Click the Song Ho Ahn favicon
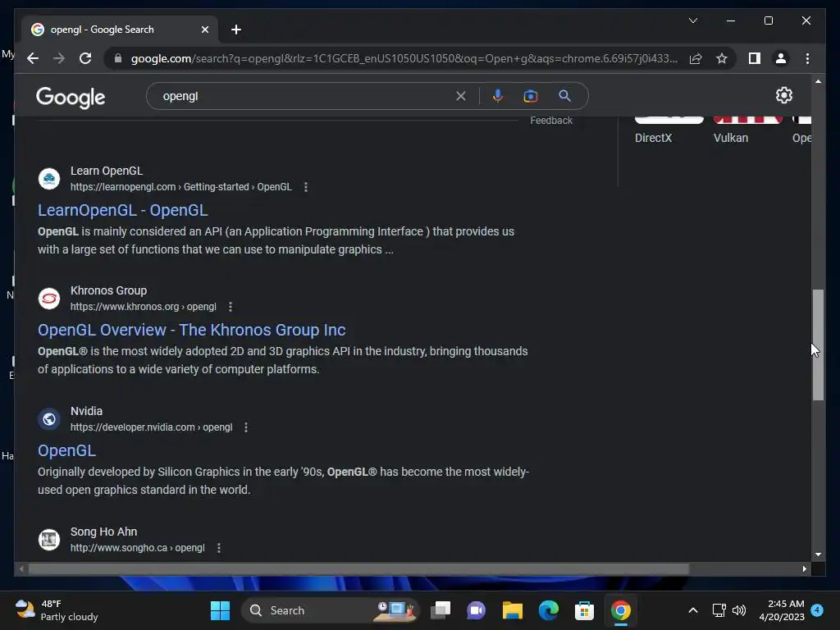Image resolution: width=840 pixels, height=630 pixels. [49, 540]
